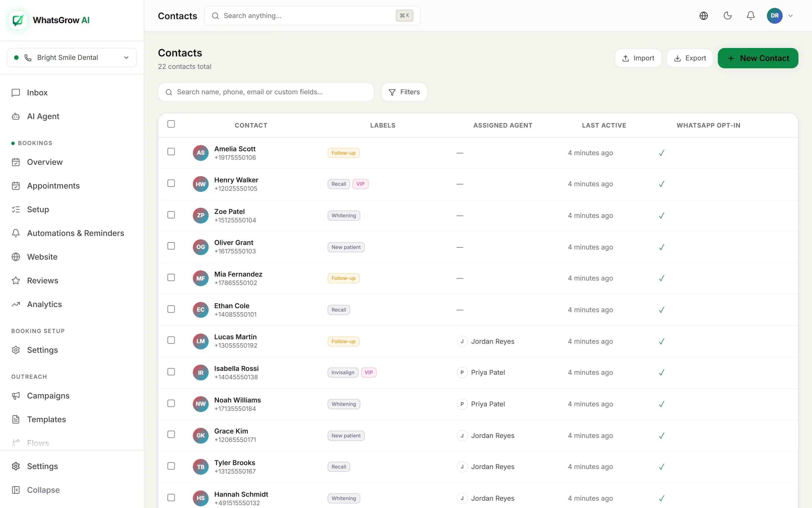The width and height of the screenshot is (812, 508).
Task: Select Ethan Cole's row checkbox
Action: [x=171, y=309]
